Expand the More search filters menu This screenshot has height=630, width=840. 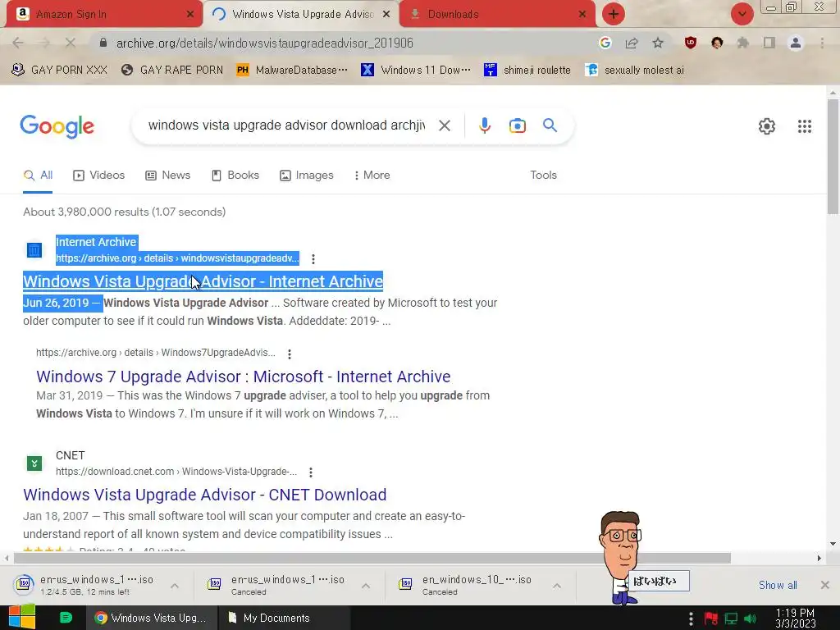click(372, 176)
